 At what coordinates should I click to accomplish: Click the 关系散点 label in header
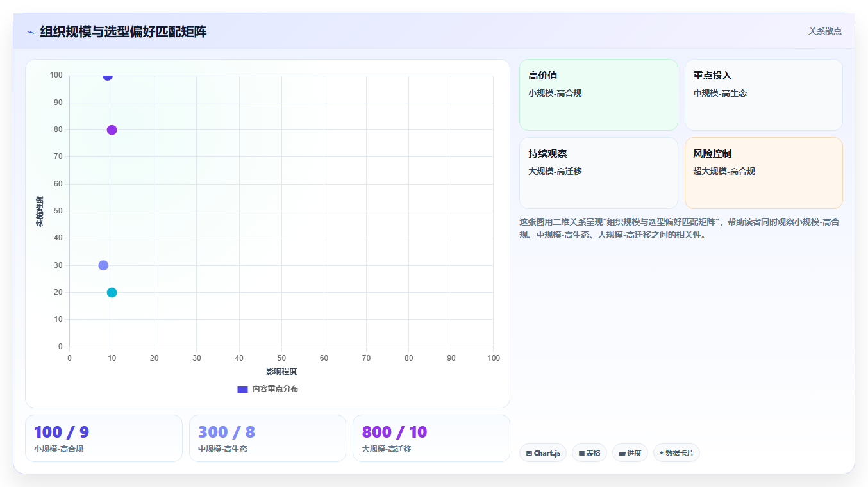824,31
